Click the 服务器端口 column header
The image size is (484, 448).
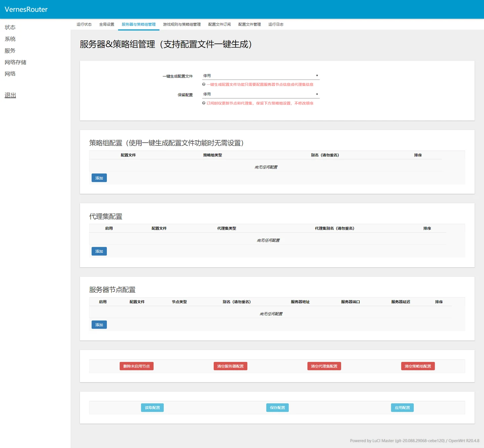point(351,302)
